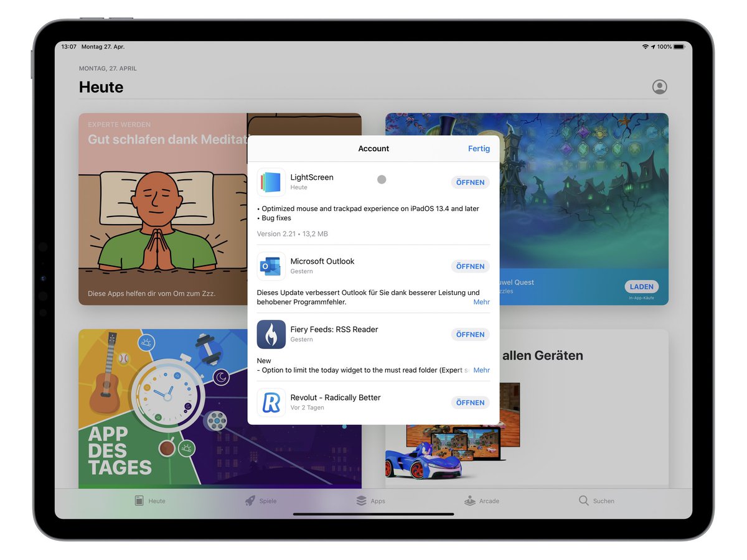Screen dimensions: 747x560
Task: Tap the Arcade joystick icon
Action: point(470,501)
